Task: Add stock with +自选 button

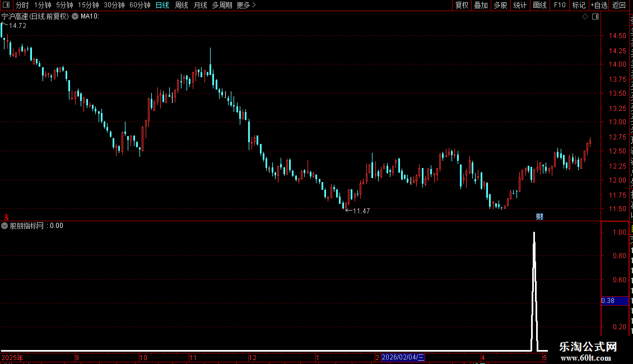Action: pos(599,5)
